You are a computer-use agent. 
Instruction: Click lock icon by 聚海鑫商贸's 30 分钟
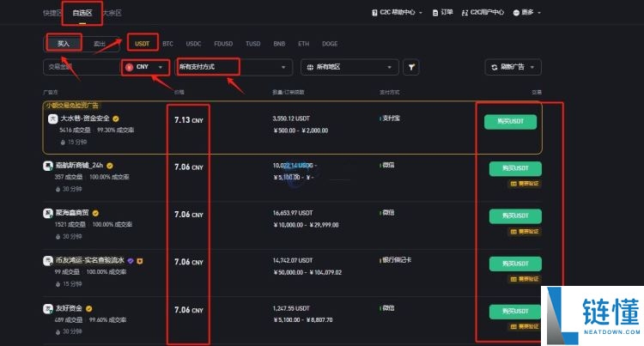(x=58, y=237)
